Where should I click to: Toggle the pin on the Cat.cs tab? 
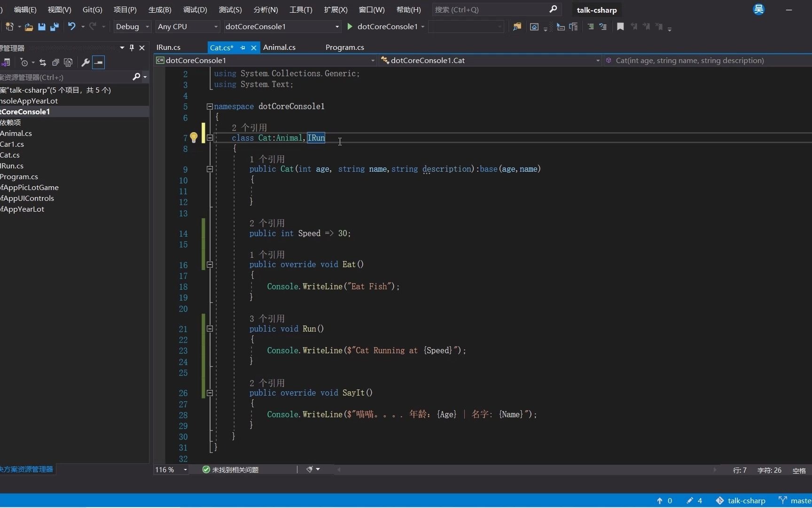coord(243,48)
